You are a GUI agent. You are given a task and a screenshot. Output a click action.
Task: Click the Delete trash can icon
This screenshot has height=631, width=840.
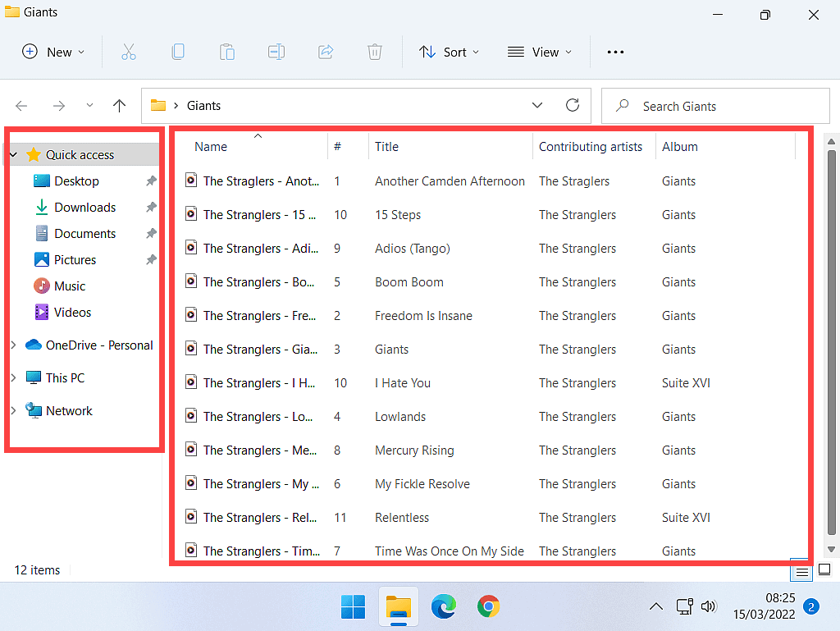coord(375,52)
